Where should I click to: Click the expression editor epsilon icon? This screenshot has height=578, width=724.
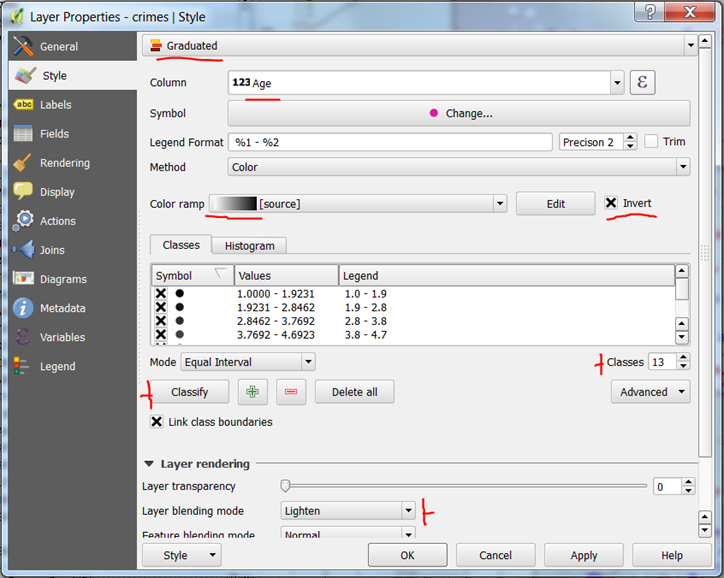click(643, 83)
